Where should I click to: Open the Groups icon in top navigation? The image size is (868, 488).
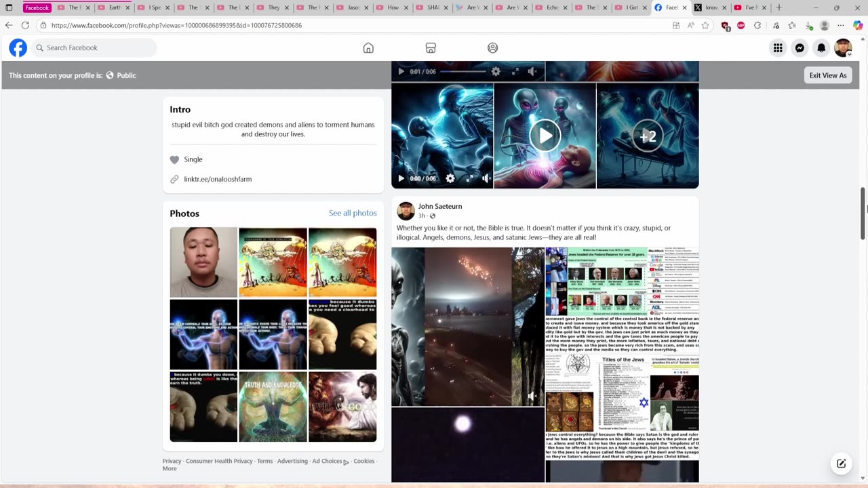pos(493,48)
